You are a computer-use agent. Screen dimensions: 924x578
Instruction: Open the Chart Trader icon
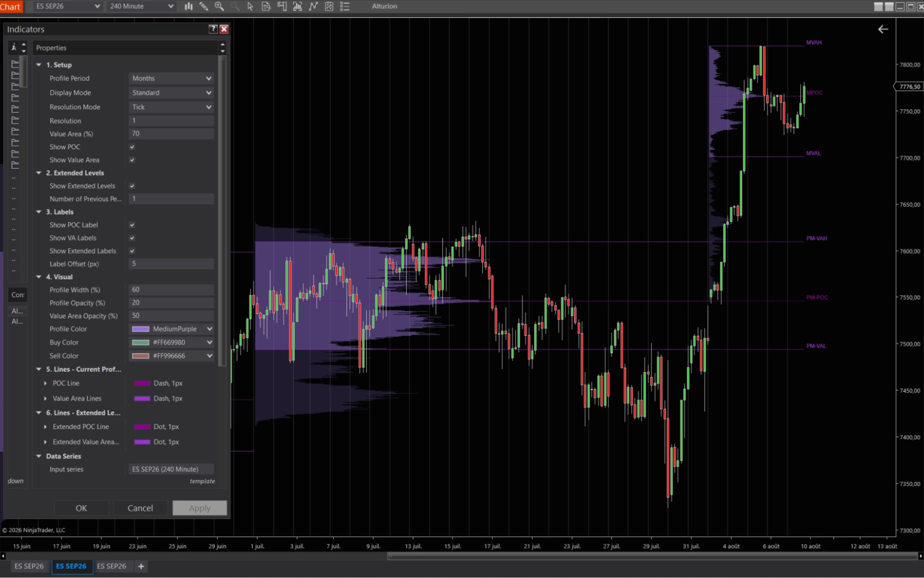(x=282, y=6)
